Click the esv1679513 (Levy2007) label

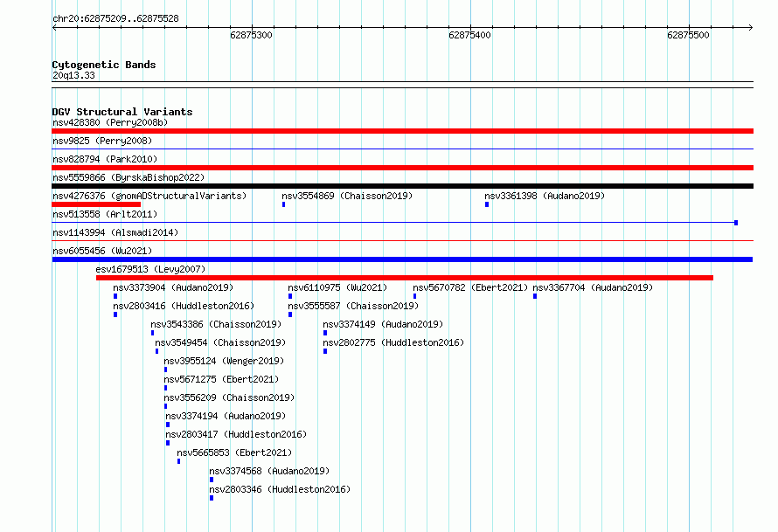[x=150, y=269]
